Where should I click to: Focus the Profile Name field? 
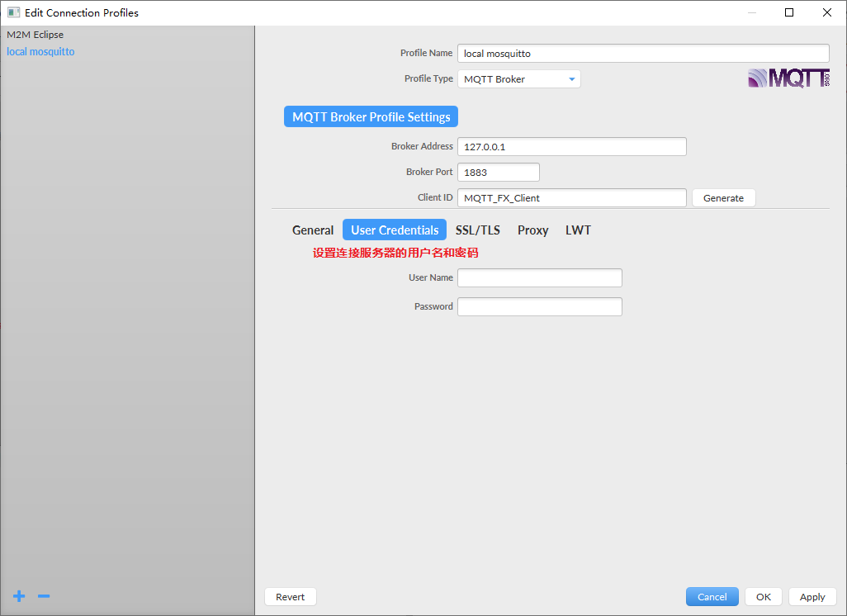point(643,54)
